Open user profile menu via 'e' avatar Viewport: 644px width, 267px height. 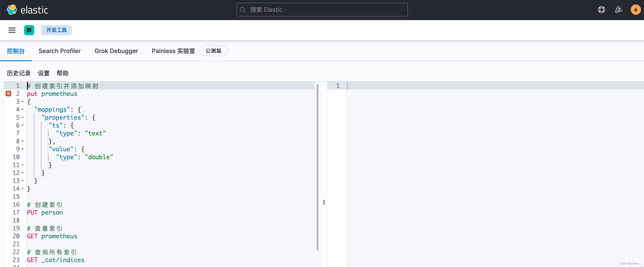[x=635, y=9]
